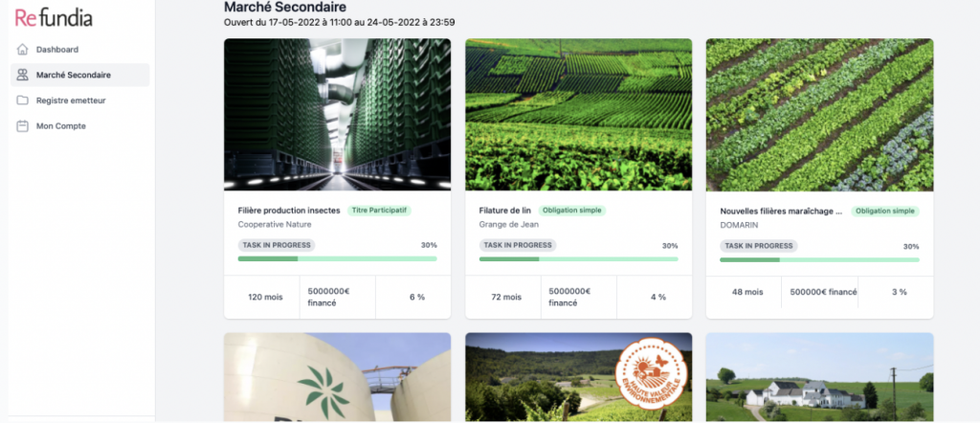Click the Cooperative Nature progress bar

338,258
